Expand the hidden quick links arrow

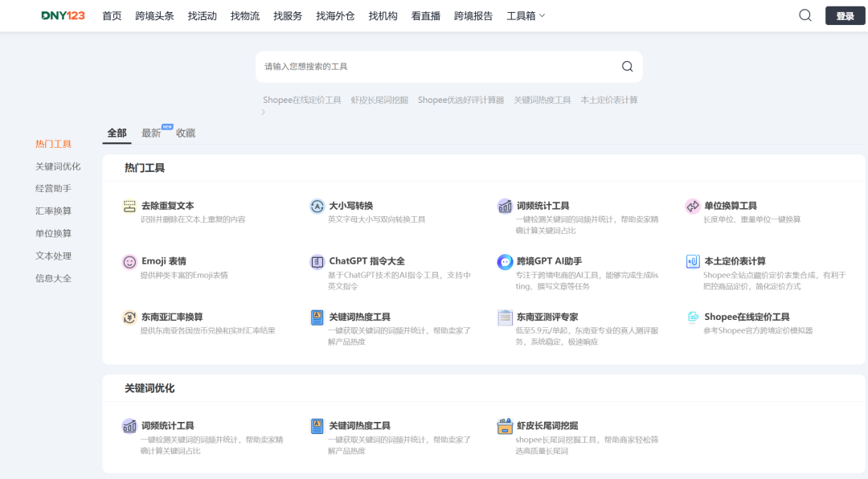pyautogui.click(x=263, y=113)
